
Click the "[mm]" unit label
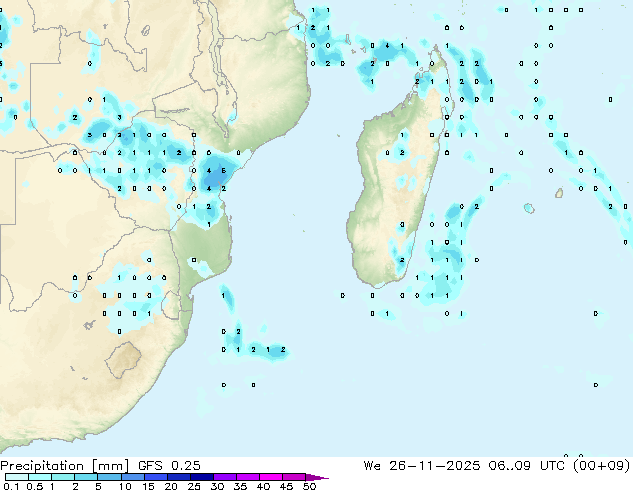(x=110, y=466)
